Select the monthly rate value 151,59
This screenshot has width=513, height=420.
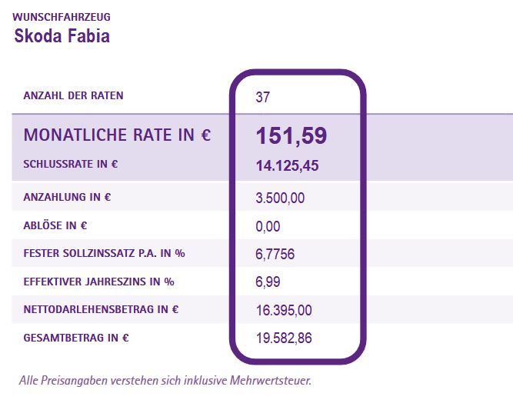(x=291, y=136)
